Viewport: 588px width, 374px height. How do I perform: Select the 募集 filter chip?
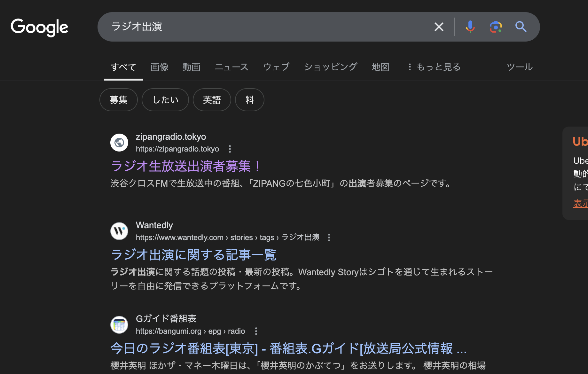click(119, 100)
